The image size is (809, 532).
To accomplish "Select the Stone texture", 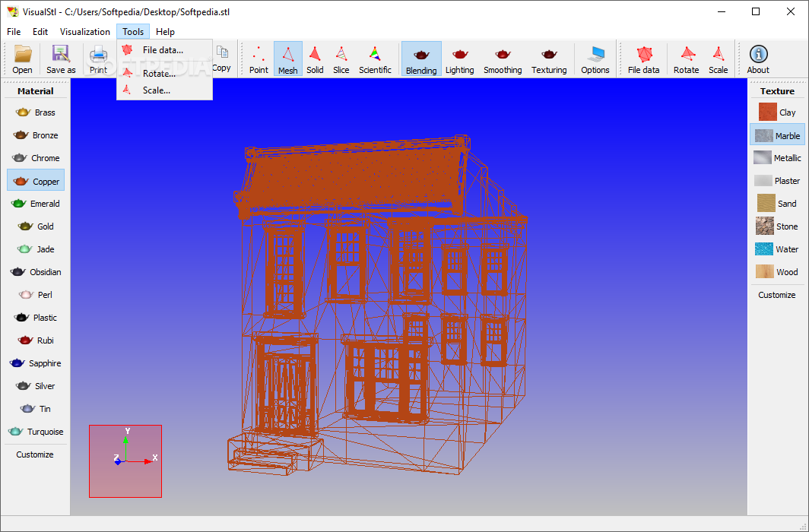I will [777, 226].
